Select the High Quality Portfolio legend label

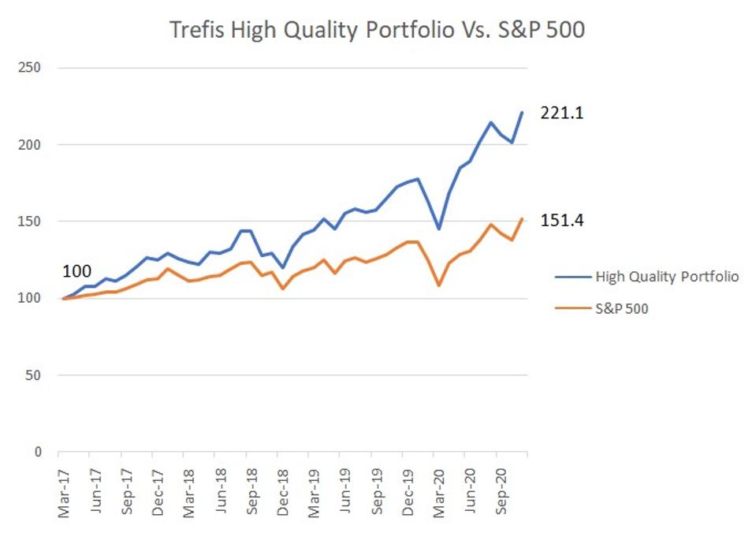point(667,277)
